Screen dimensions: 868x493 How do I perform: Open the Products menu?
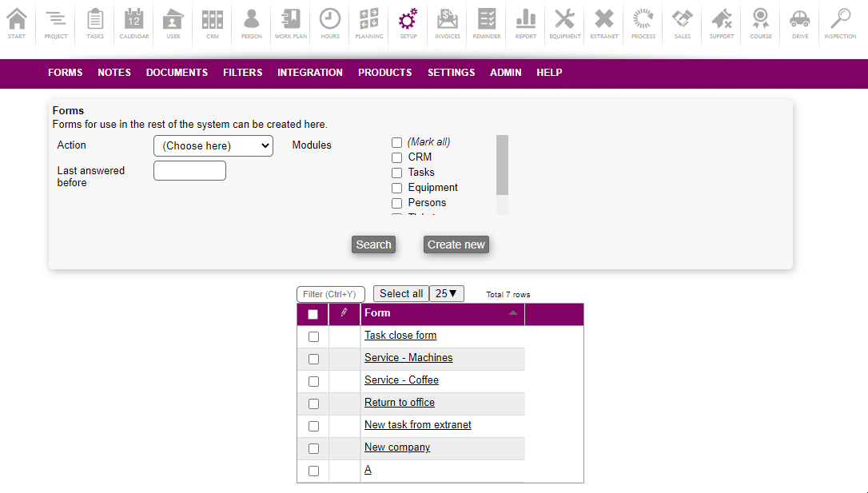[384, 73]
